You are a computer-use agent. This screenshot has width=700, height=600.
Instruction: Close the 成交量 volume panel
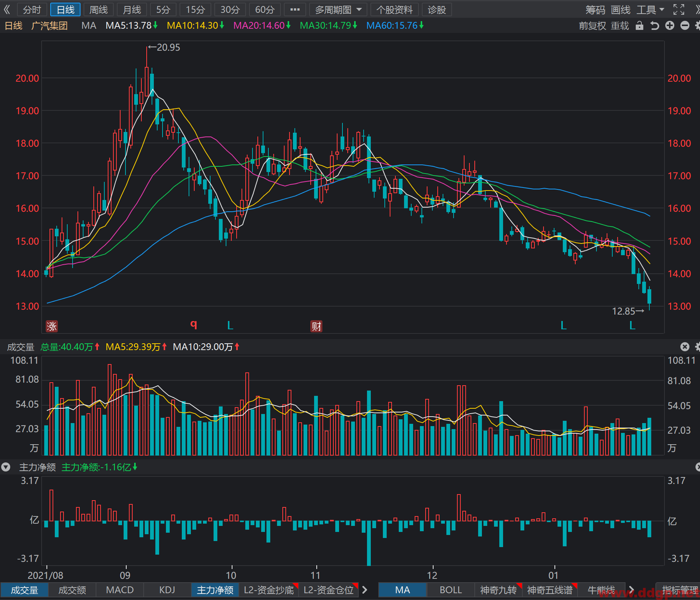tap(685, 347)
